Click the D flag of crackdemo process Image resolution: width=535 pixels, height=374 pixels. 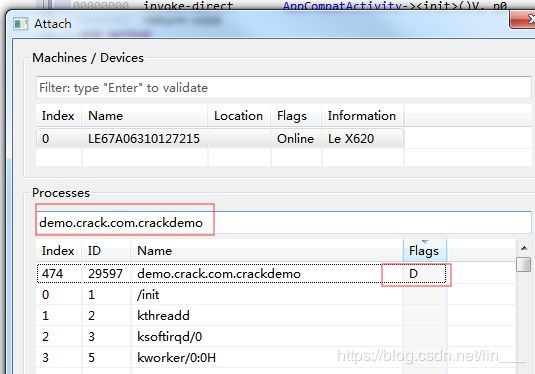[x=413, y=274]
